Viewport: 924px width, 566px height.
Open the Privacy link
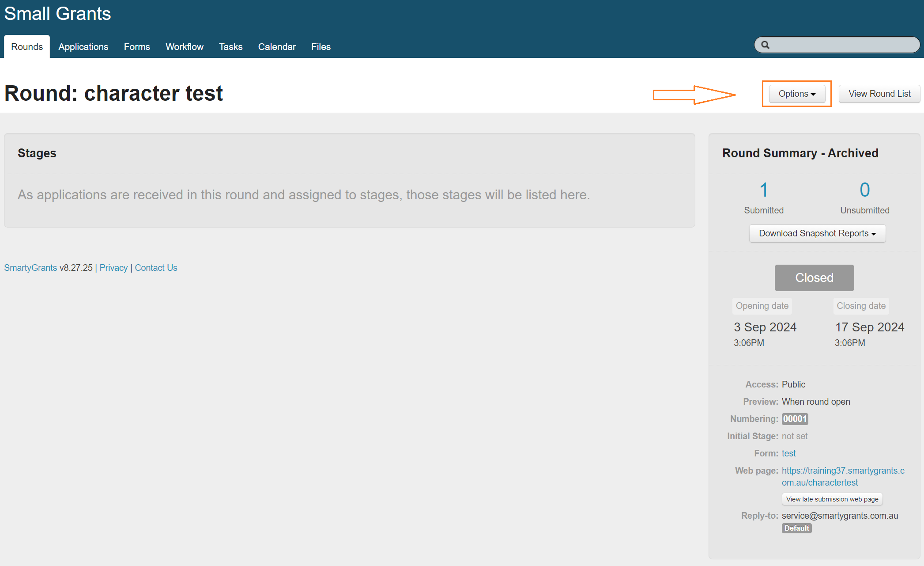coord(113,268)
